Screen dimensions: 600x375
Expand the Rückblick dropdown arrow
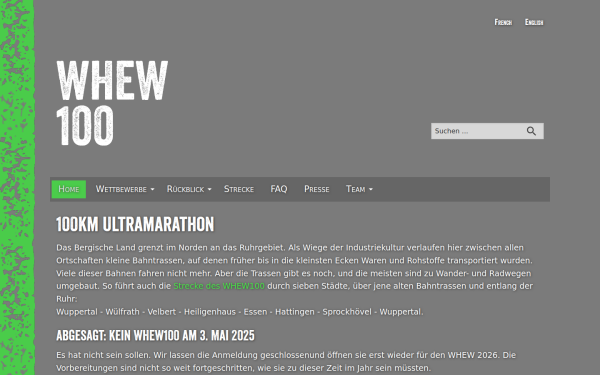pos(209,189)
